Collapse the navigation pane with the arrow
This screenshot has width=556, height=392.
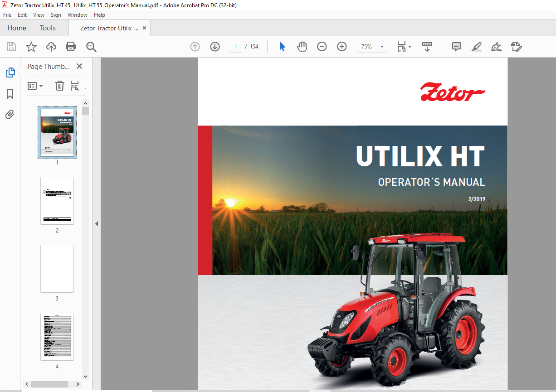pyautogui.click(x=97, y=223)
